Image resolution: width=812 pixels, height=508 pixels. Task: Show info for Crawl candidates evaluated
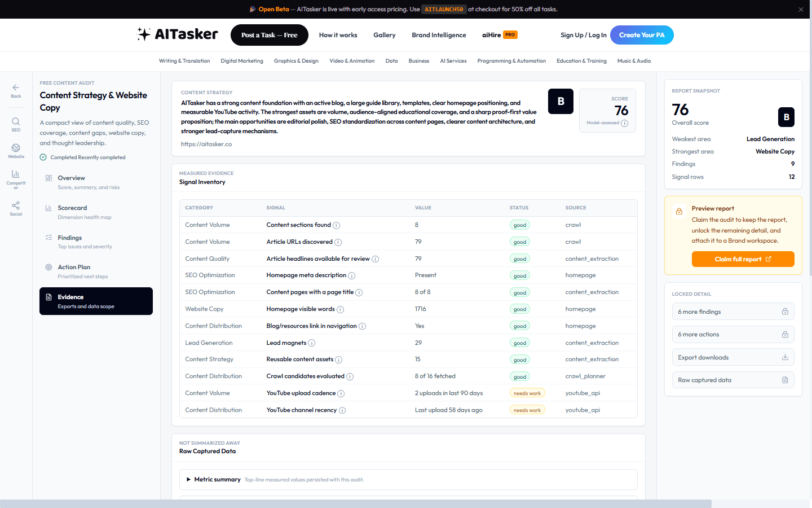(350, 376)
